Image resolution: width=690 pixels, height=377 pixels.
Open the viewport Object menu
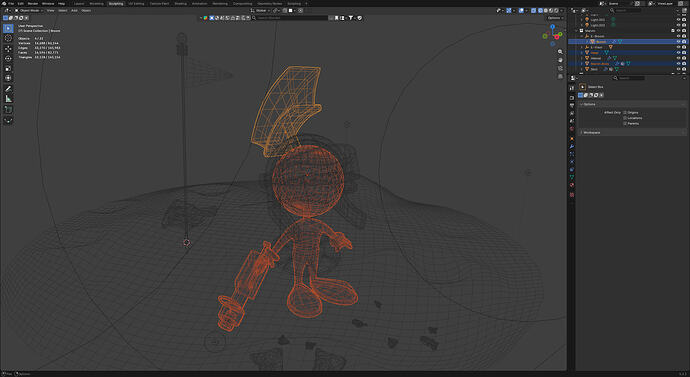click(x=86, y=11)
